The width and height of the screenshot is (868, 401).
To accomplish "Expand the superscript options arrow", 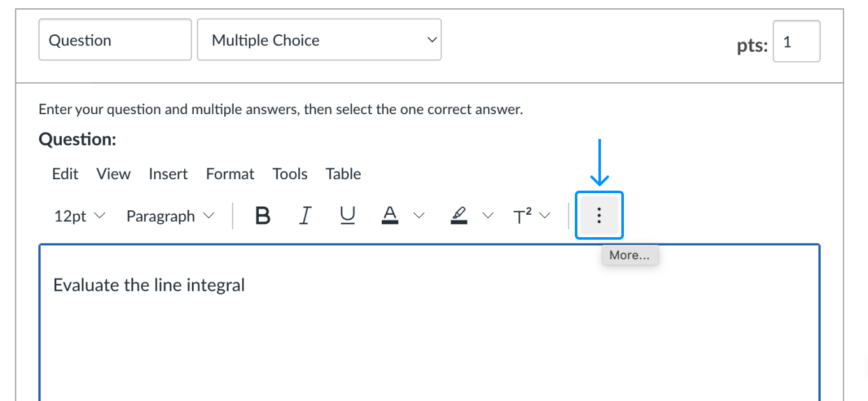I will tap(545, 216).
